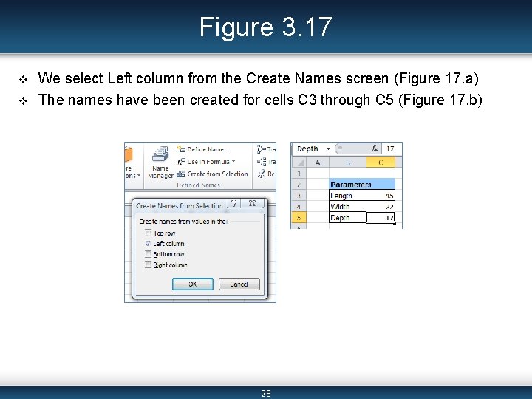Viewport: 532px width, 399px height.
Task: Tick the Bottom row checkbox
Action: pos(148,254)
